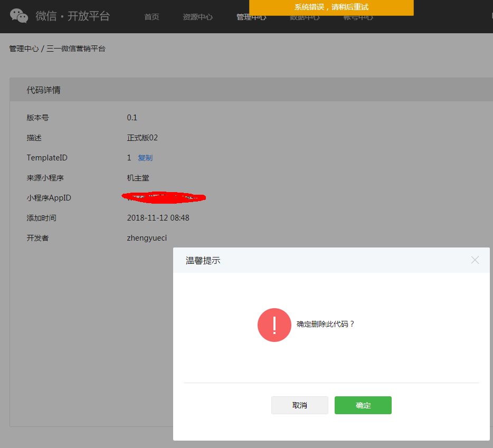Click the red exclamation warning icon
This screenshot has width=493, height=448.
coord(274,325)
